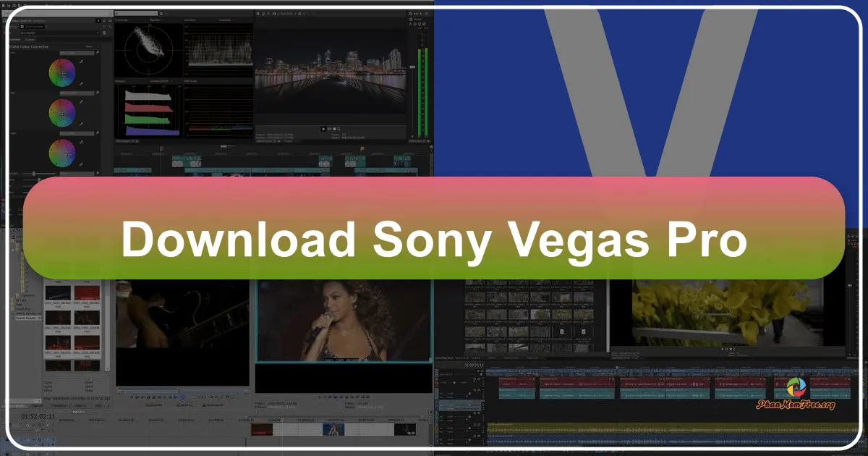Select the Transitions tab at the bottom
The image size is (868, 456).
coord(59,405)
